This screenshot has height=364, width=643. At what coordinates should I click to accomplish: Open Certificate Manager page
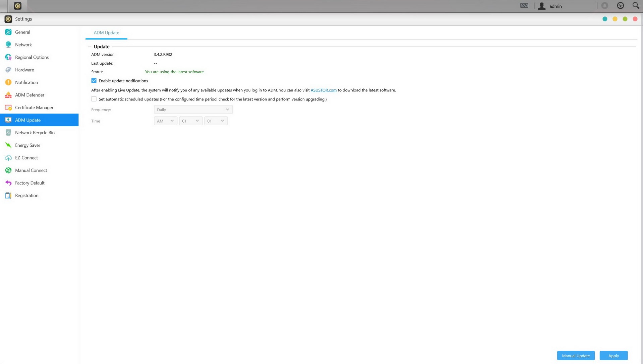tap(39, 107)
